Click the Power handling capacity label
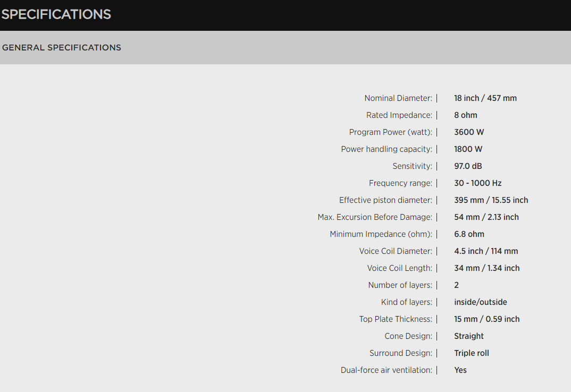Screen dimensions: 571x392 pos(387,149)
